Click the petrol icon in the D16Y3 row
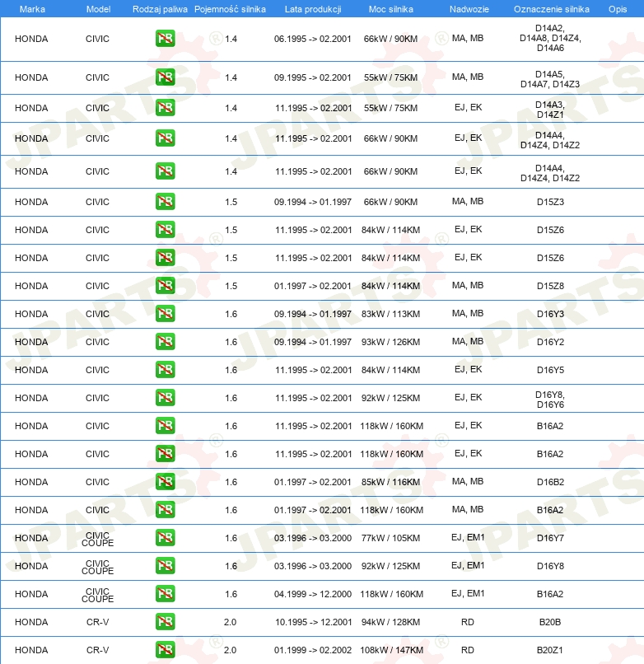 (166, 313)
